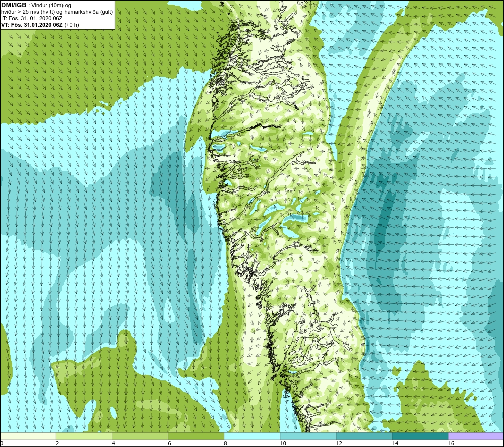Click the "VT: Fös. 31.01.2020 06Z" line
This screenshot has width=504, height=447.
click(x=32, y=25)
